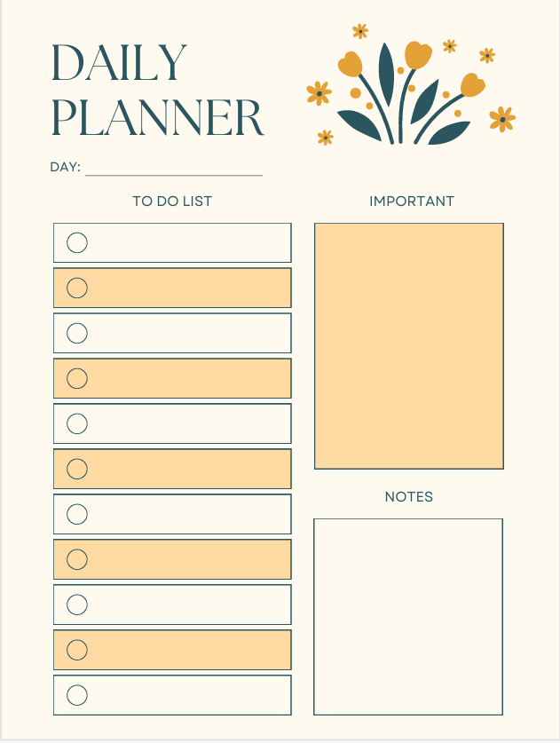Click the TO DO LIST heading
This screenshot has width=560, height=743.
172,202
